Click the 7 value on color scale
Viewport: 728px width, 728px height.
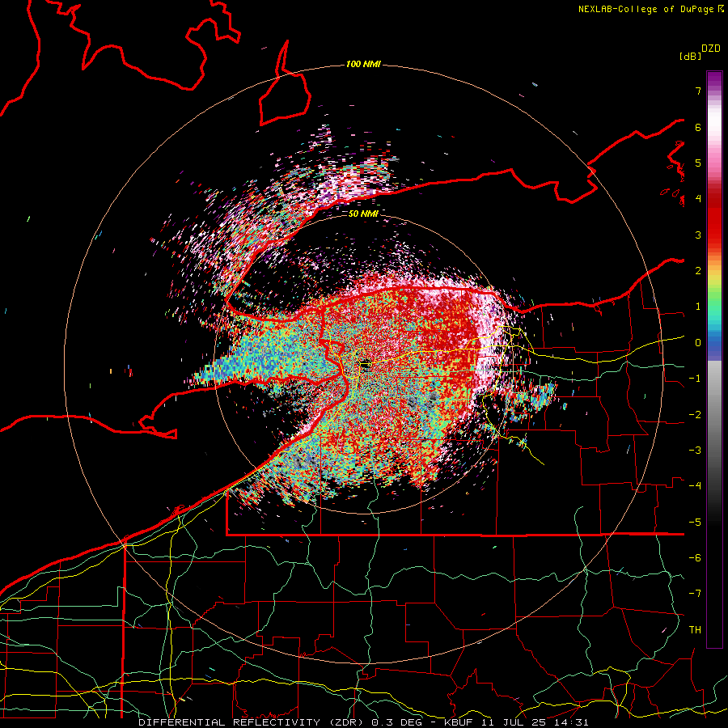click(698, 91)
